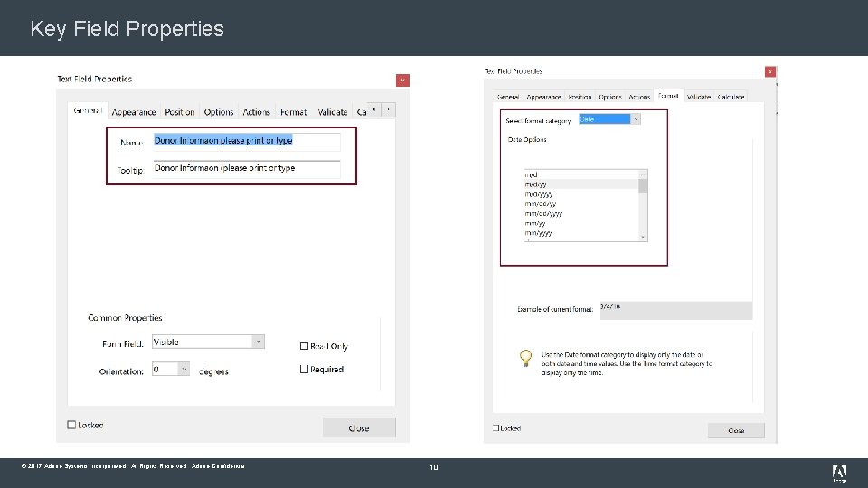Click Close button in left dialog

click(x=359, y=427)
